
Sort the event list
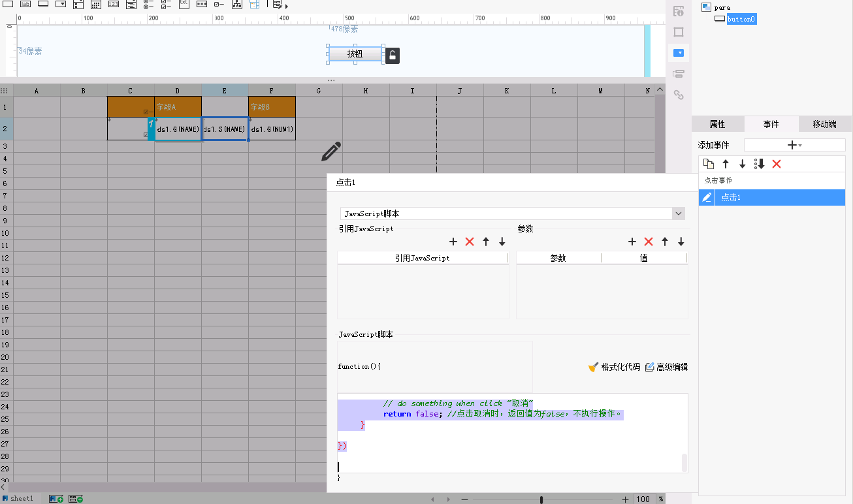tap(760, 164)
